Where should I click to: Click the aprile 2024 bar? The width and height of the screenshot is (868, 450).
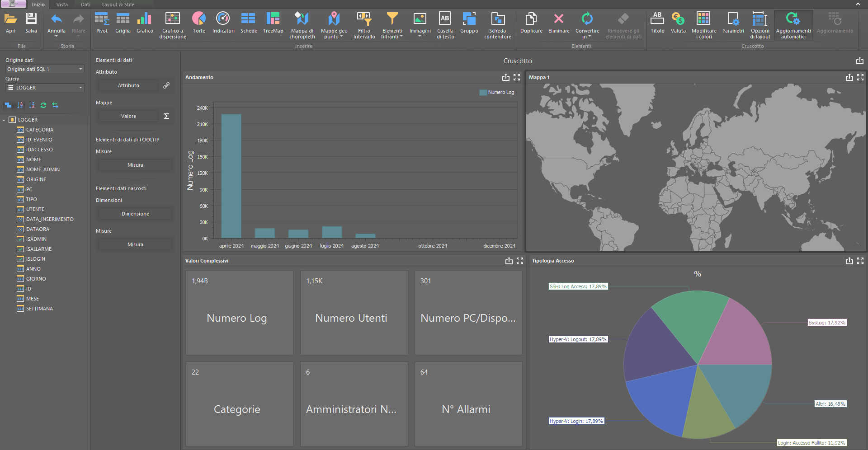231,176
